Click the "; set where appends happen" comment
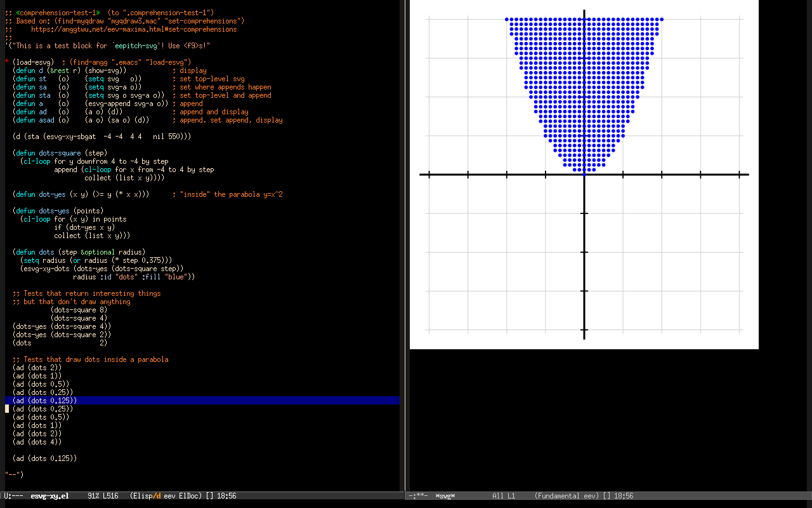 222,87
